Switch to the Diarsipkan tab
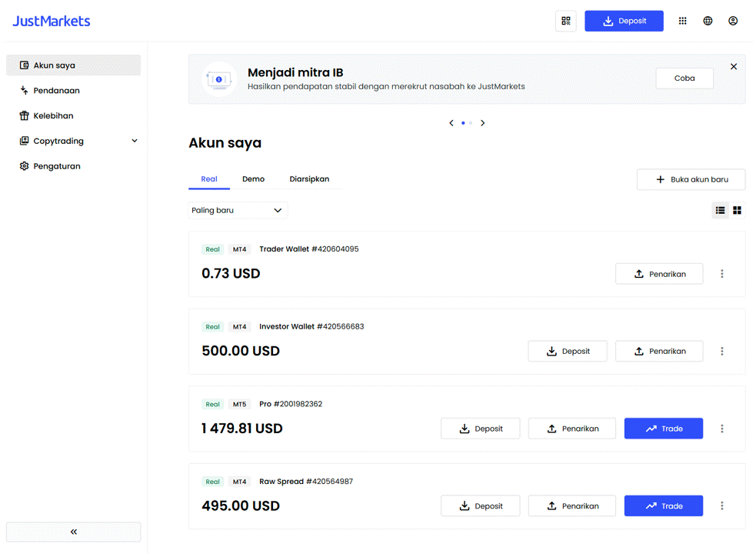The image size is (756, 554). (309, 179)
